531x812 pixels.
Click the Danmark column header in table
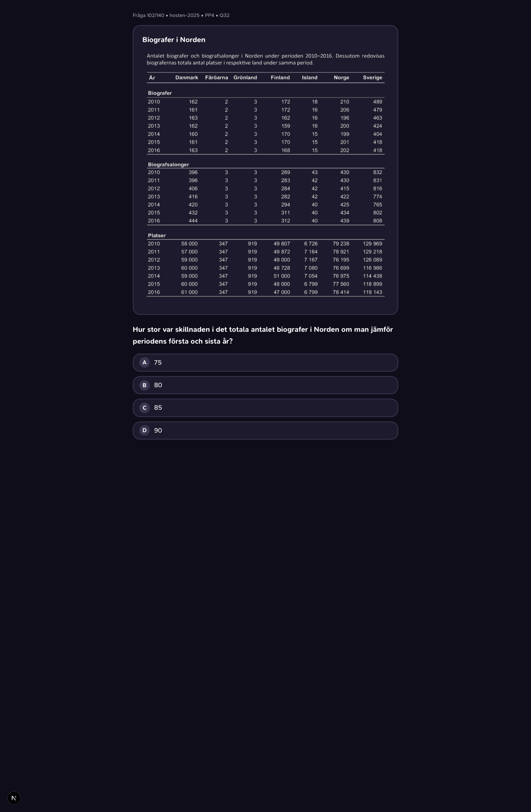(x=187, y=78)
